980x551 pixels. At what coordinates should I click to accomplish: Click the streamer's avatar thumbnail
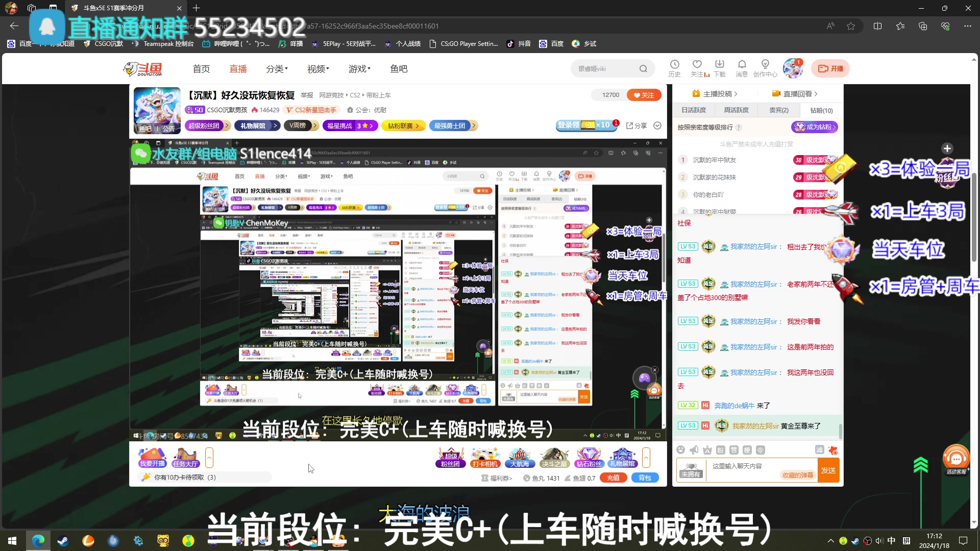[x=157, y=110]
